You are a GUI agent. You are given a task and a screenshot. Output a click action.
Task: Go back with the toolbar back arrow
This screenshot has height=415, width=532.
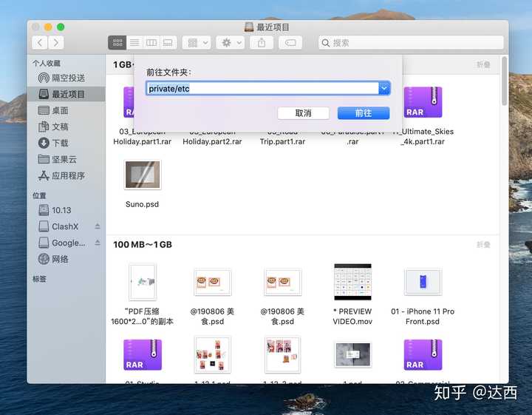point(40,43)
